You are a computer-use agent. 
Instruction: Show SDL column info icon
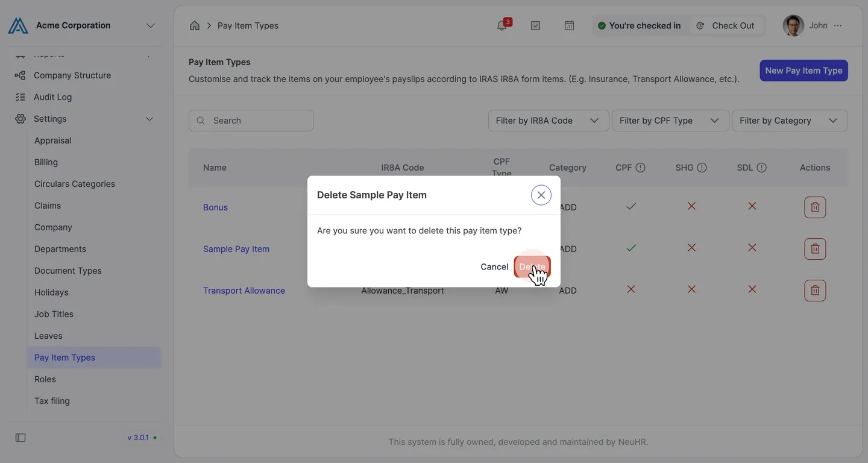(x=761, y=168)
